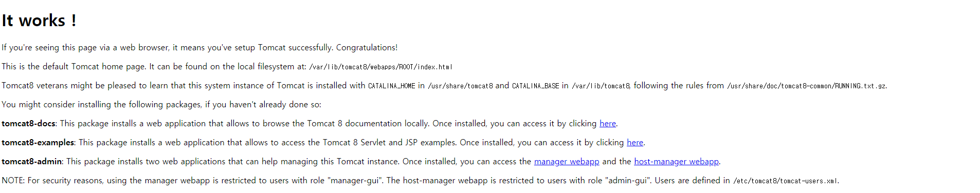Viewport: 980px width, 193px height.
Task: Click the bold tomcat8-admin package name
Action: tap(32, 162)
